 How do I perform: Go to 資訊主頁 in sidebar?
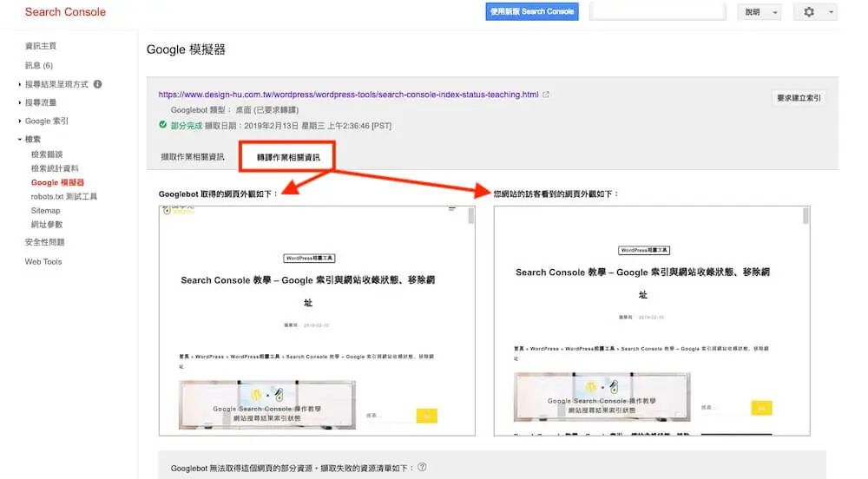pyautogui.click(x=41, y=46)
